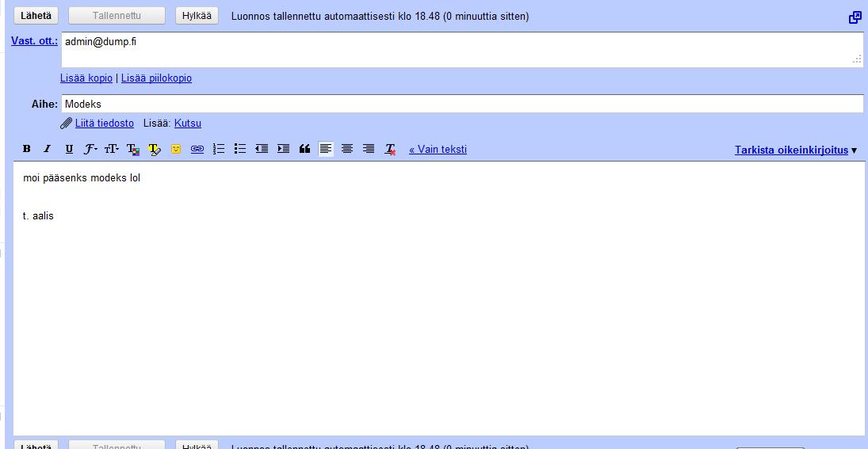
Task: Open the text color picker
Action: point(133,149)
